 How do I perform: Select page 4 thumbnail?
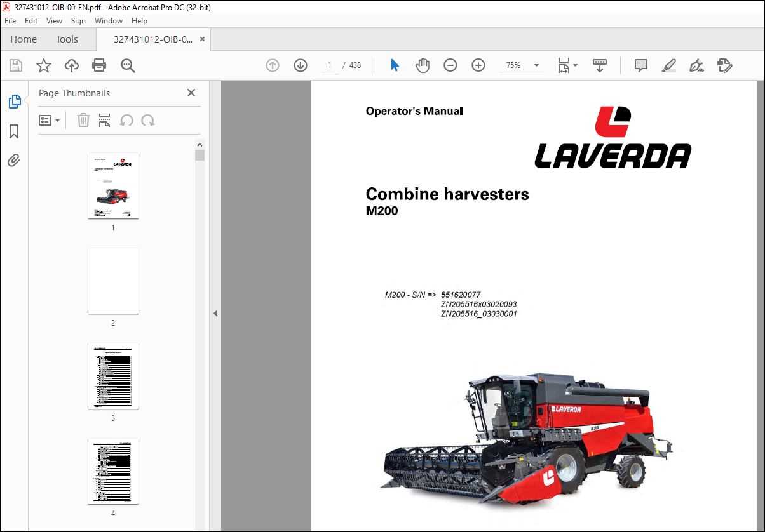pos(113,471)
